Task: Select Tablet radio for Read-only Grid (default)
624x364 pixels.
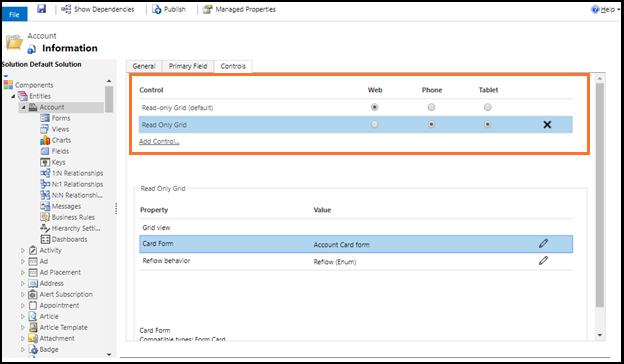Action: (x=488, y=107)
